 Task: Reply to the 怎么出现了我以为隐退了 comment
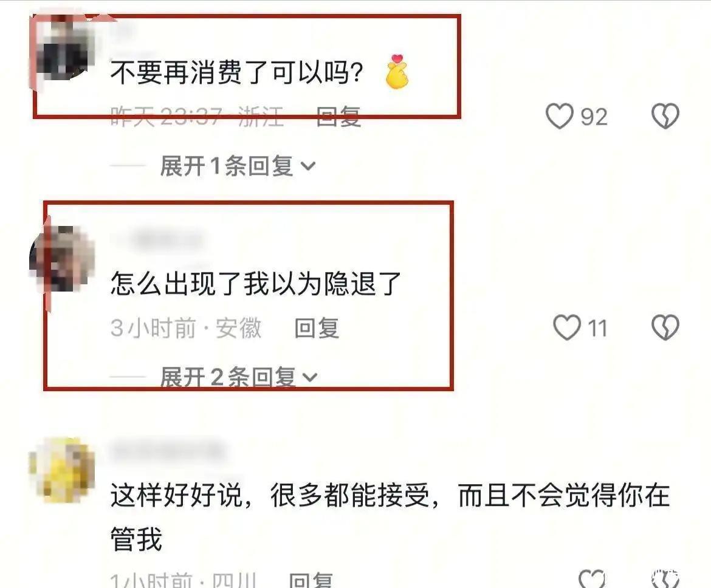317,328
